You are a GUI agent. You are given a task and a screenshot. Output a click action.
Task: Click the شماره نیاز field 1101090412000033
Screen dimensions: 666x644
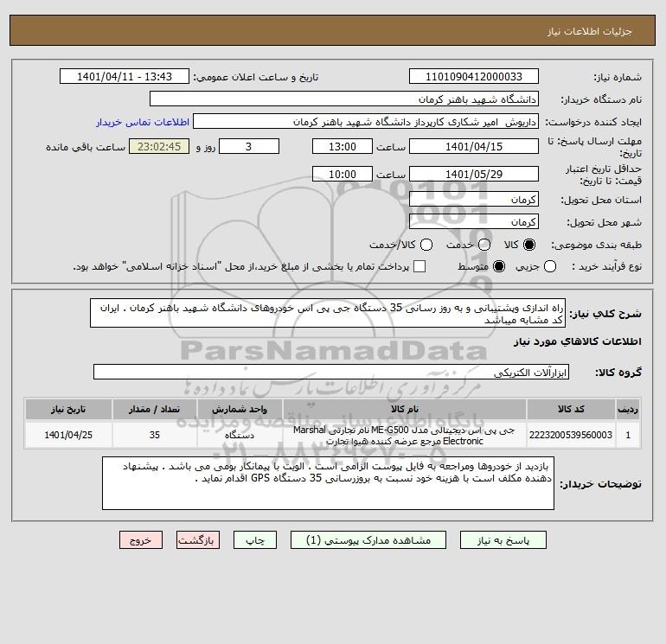coord(474,77)
